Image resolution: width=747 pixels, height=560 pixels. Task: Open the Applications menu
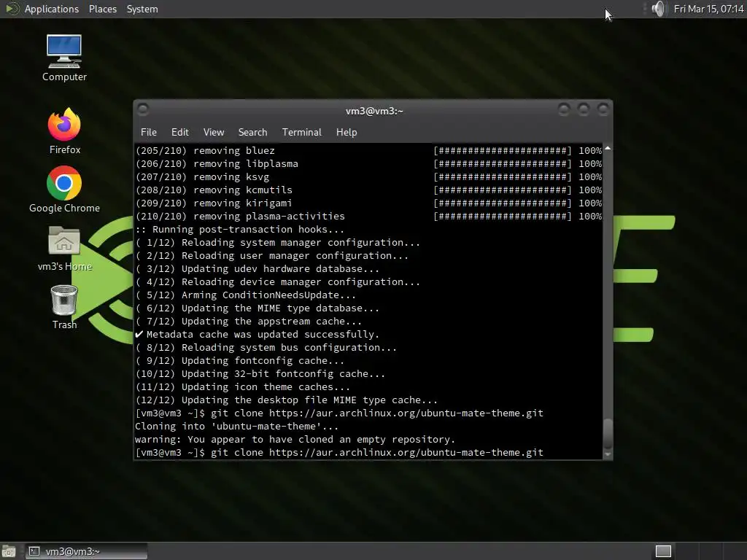(52, 9)
